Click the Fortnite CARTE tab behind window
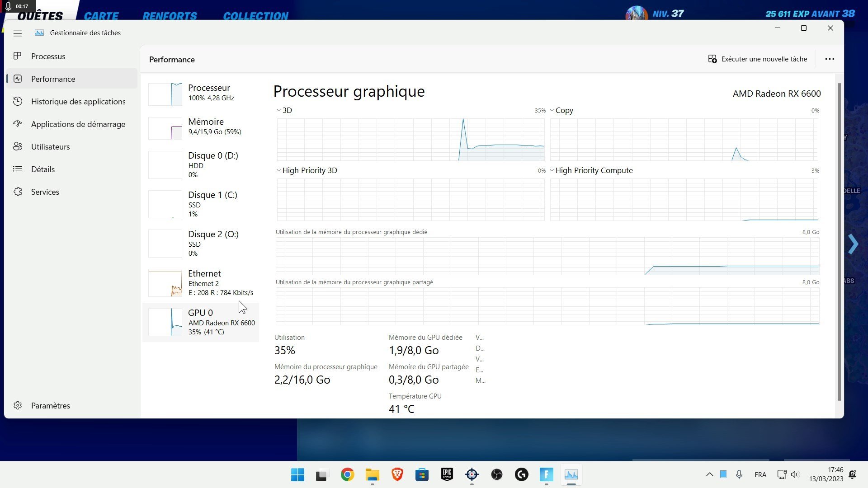The image size is (868, 488). click(101, 15)
